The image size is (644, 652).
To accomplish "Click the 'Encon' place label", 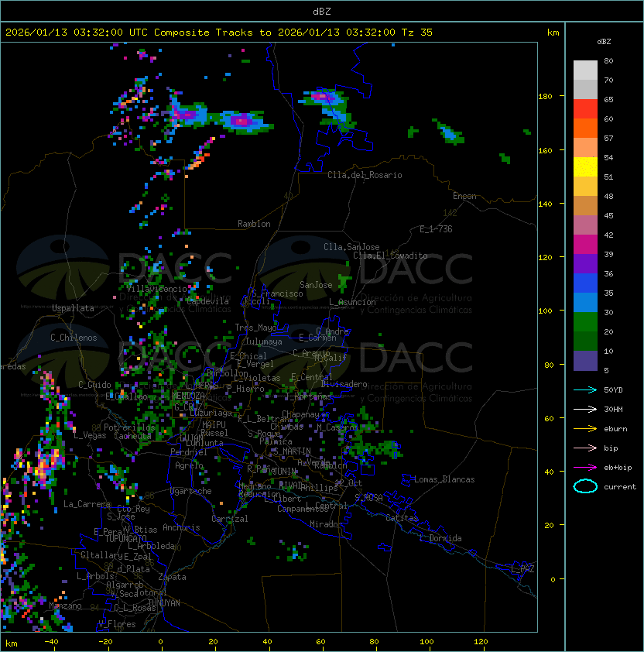I will click(464, 196).
